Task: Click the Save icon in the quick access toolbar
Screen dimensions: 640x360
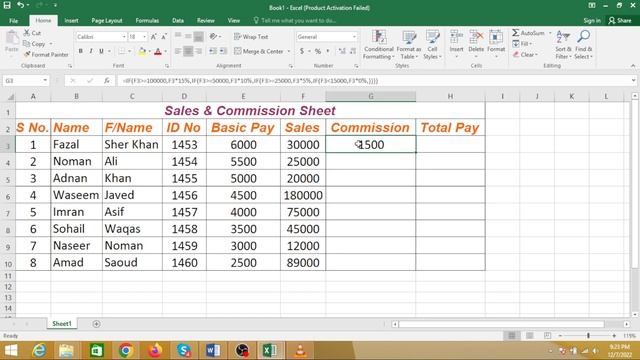Action: tap(7, 5)
